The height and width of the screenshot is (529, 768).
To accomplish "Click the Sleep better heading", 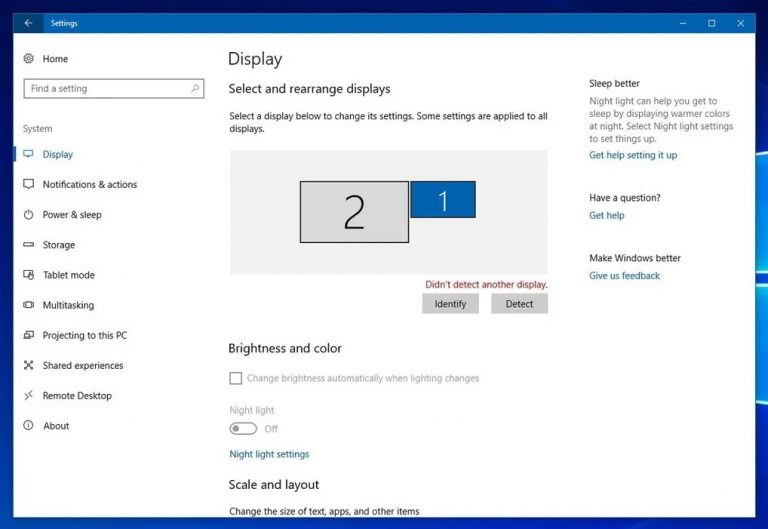I will (614, 83).
